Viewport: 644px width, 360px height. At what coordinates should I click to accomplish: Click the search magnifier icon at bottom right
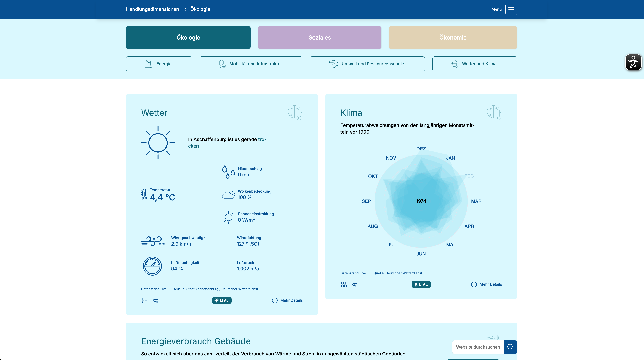pyautogui.click(x=510, y=347)
